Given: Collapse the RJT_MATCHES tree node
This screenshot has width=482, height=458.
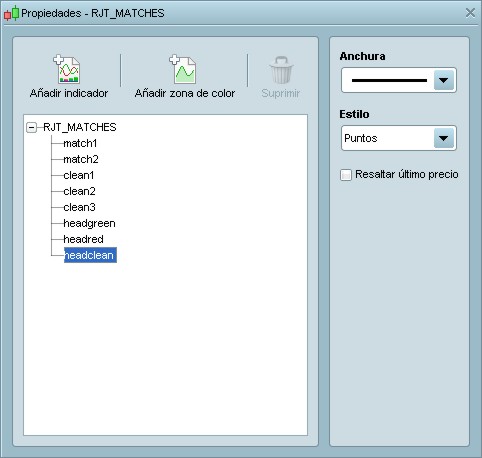Looking at the screenshot, I should (31, 127).
